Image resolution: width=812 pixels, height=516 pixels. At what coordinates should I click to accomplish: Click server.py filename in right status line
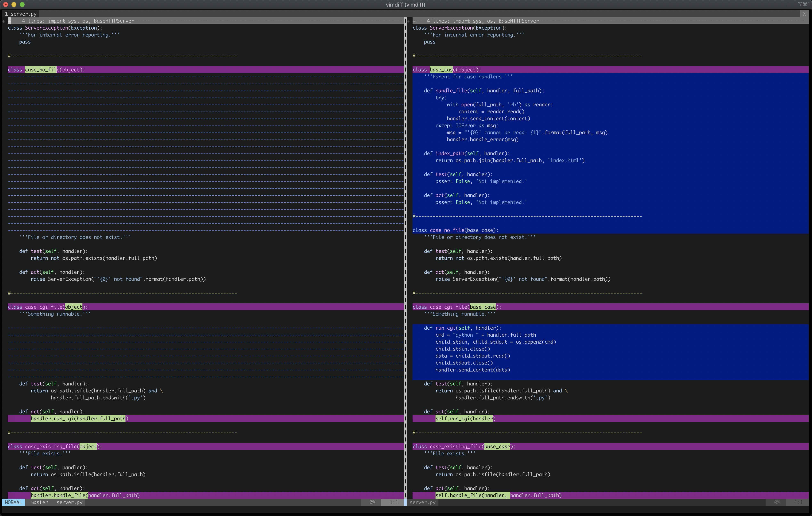tap(423, 502)
